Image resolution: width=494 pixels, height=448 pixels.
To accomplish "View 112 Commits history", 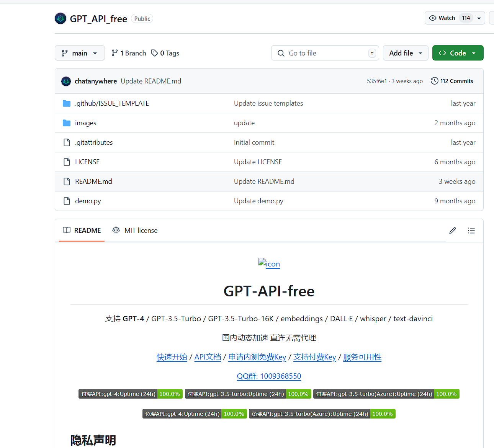I will coord(452,81).
